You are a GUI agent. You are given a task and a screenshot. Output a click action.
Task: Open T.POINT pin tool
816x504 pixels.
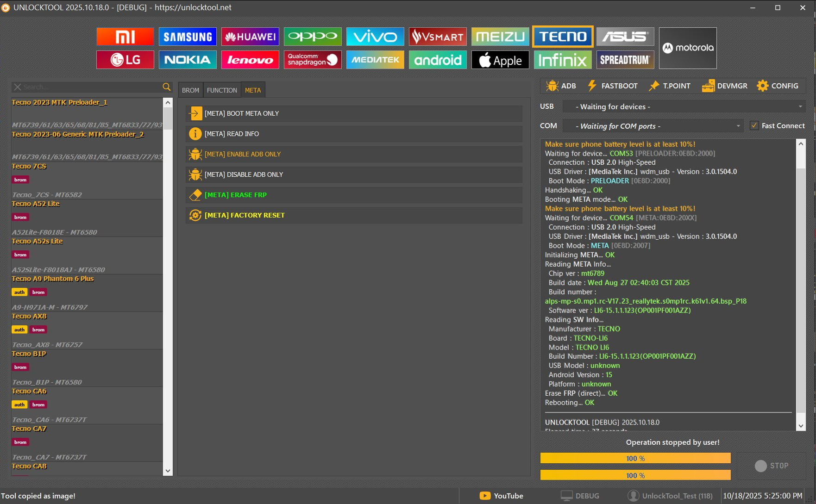pyautogui.click(x=654, y=86)
